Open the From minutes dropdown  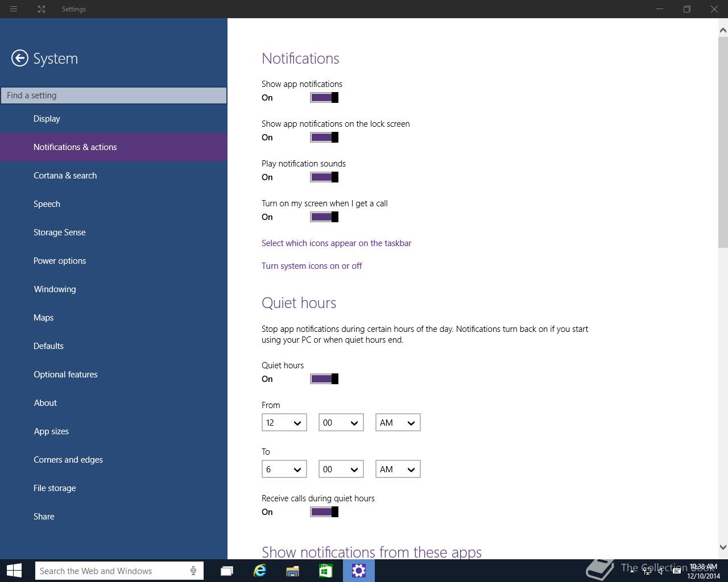coord(341,422)
